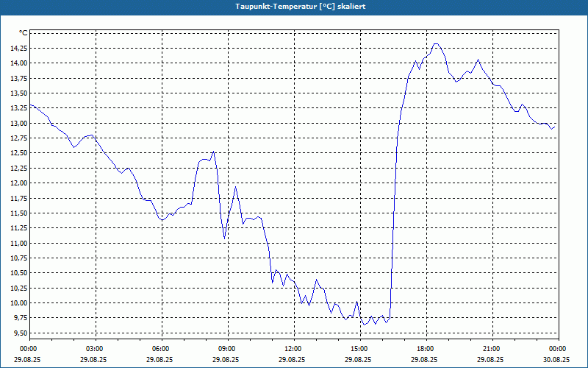This screenshot has height=368, width=588.
Task: Select the 10,50 y-axis value
Action: click(20, 273)
